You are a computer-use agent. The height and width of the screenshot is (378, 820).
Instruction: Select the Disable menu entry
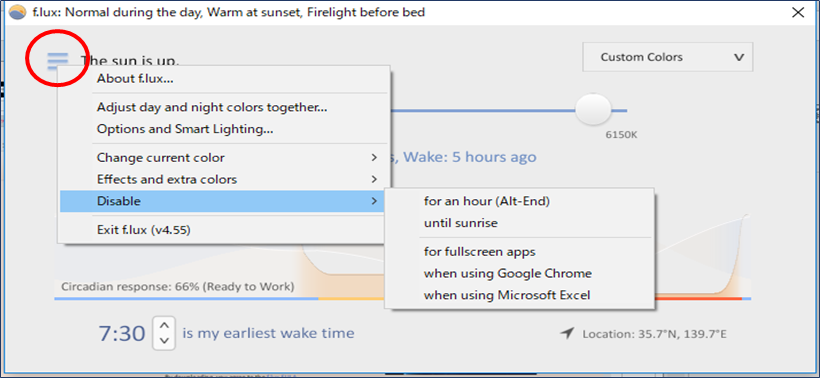pos(224,201)
